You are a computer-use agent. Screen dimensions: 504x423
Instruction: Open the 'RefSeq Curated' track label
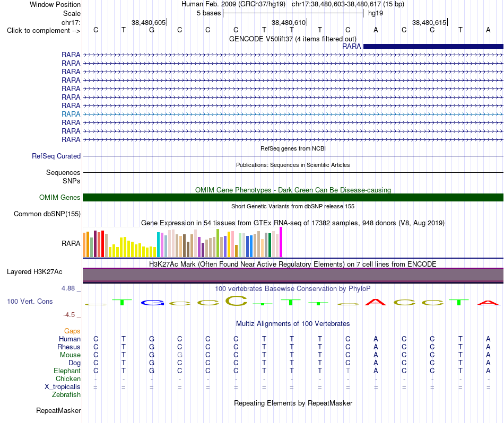pyautogui.click(x=56, y=156)
